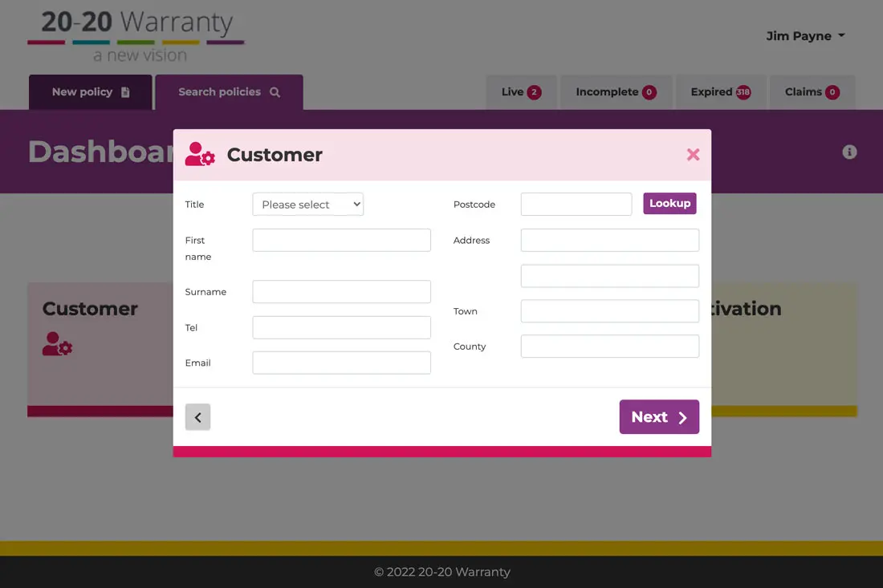
Task: Click the Customer card icon on dashboard
Action: [57, 343]
